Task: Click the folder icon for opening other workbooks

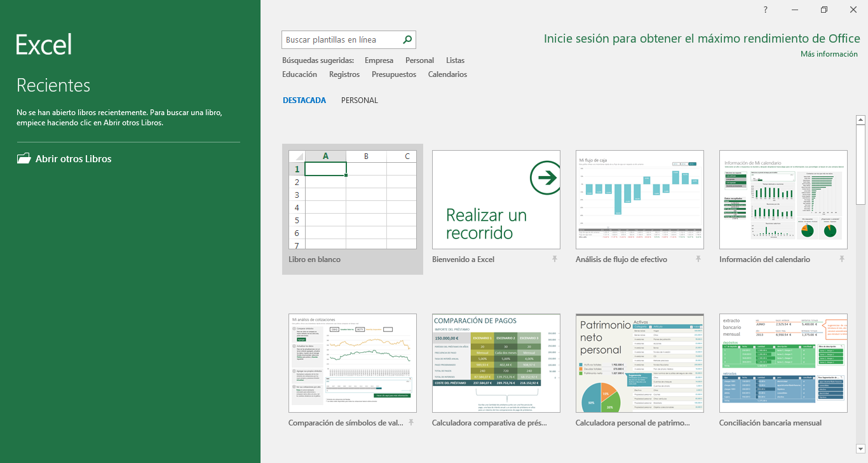Action: pos(24,159)
